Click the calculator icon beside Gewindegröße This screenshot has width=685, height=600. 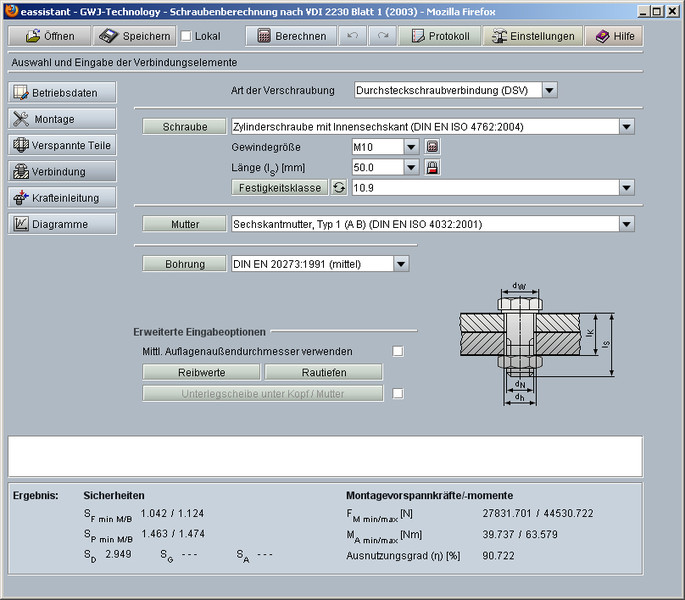tap(433, 147)
